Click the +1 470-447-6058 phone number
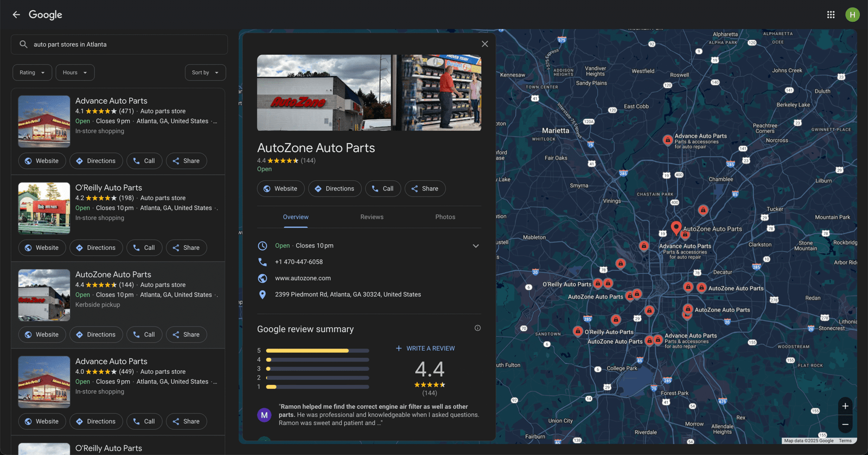The width and height of the screenshot is (868, 455). (x=299, y=262)
